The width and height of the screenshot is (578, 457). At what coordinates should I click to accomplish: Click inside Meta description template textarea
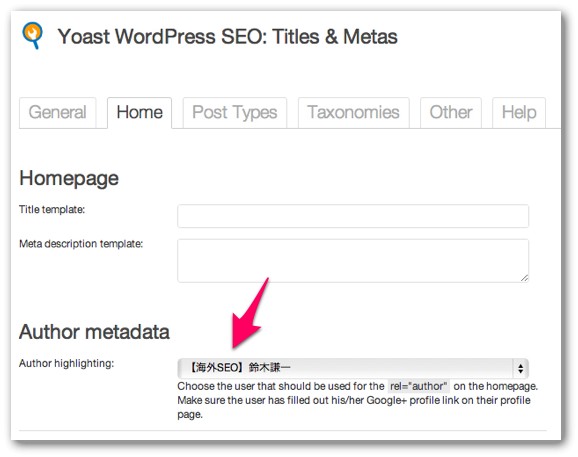[353, 261]
